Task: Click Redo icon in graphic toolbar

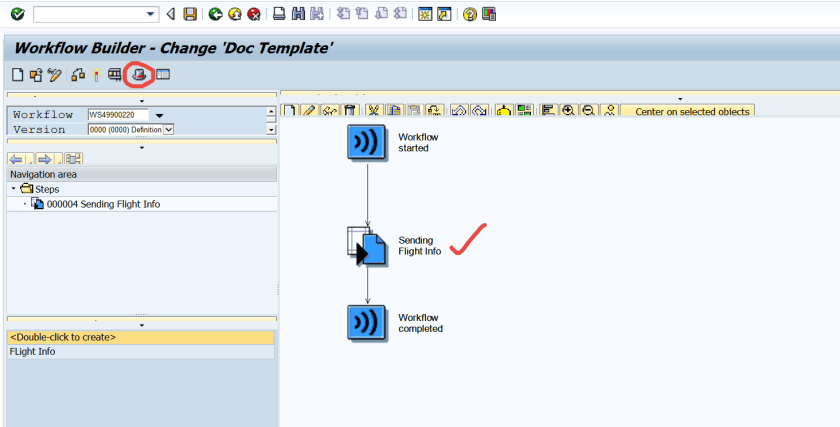Action: 478,110
